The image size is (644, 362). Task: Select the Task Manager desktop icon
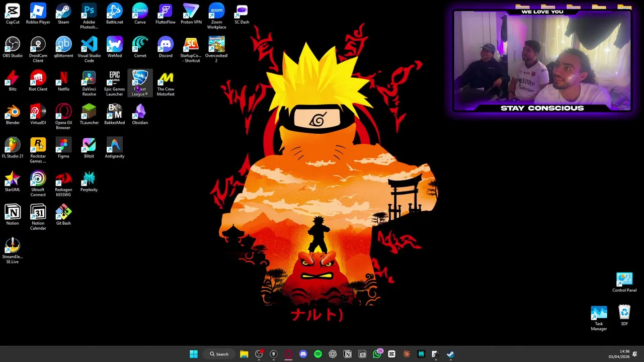pyautogui.click(x=599, y=318)
